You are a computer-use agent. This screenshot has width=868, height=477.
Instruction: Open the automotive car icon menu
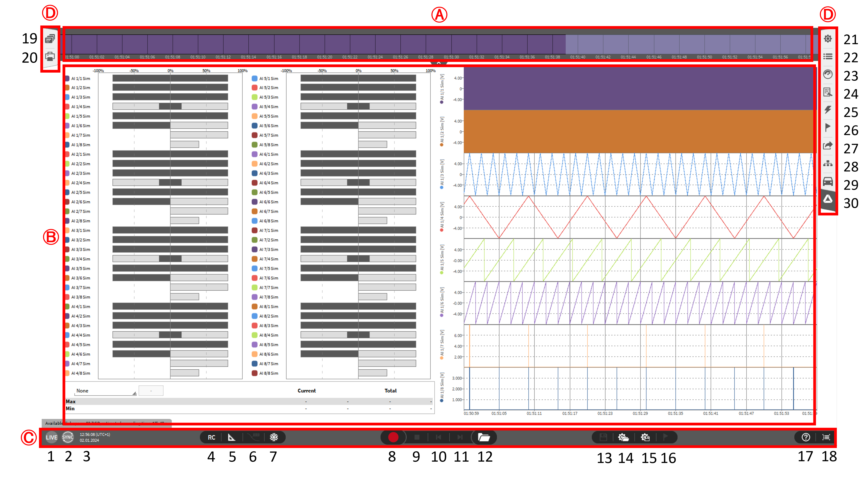pyautogui.click(x=827, y=181)
